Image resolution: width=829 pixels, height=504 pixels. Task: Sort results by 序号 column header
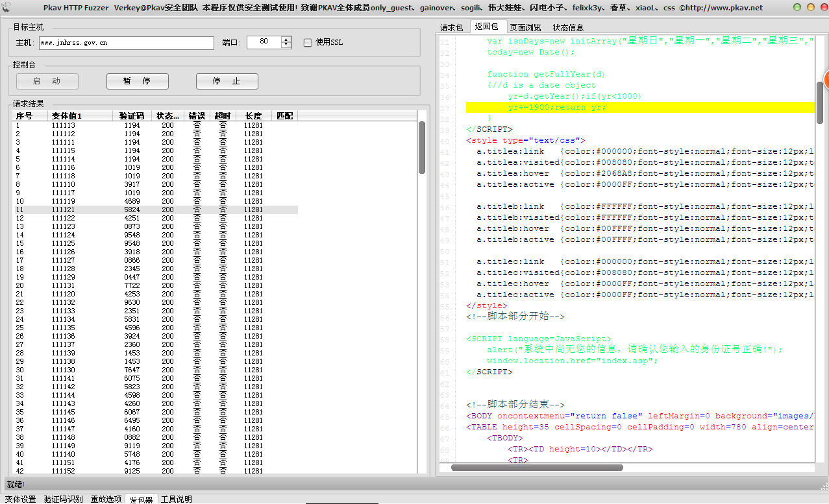31,116
